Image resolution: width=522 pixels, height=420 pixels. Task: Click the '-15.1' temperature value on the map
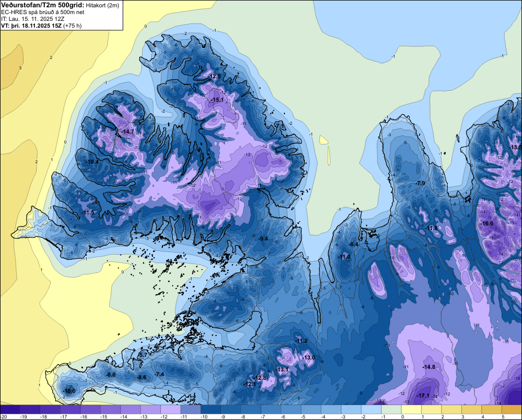217,100
